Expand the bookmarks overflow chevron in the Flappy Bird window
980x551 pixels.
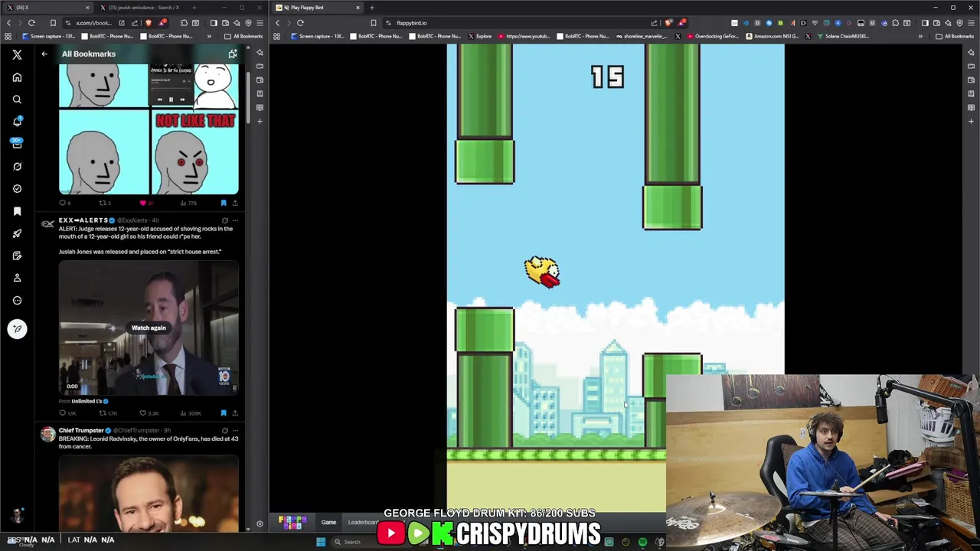pyautogui.click(x=920, y=36)
